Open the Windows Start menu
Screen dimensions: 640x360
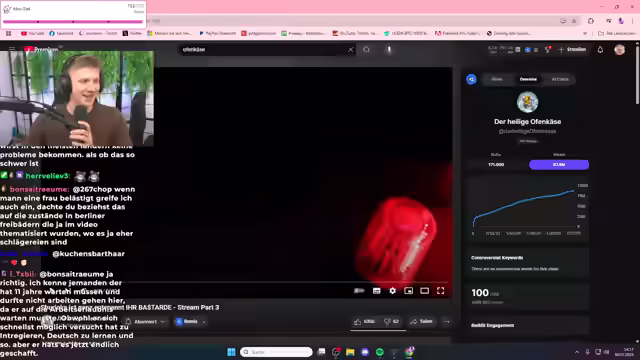click(231, 352)
